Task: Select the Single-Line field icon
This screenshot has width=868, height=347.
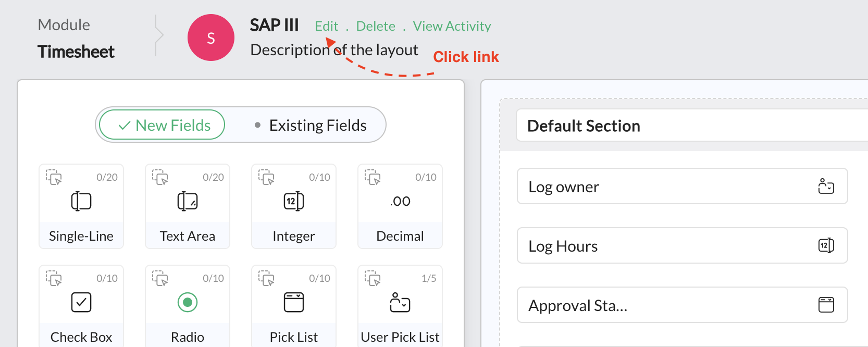Action: pos(81,201)
